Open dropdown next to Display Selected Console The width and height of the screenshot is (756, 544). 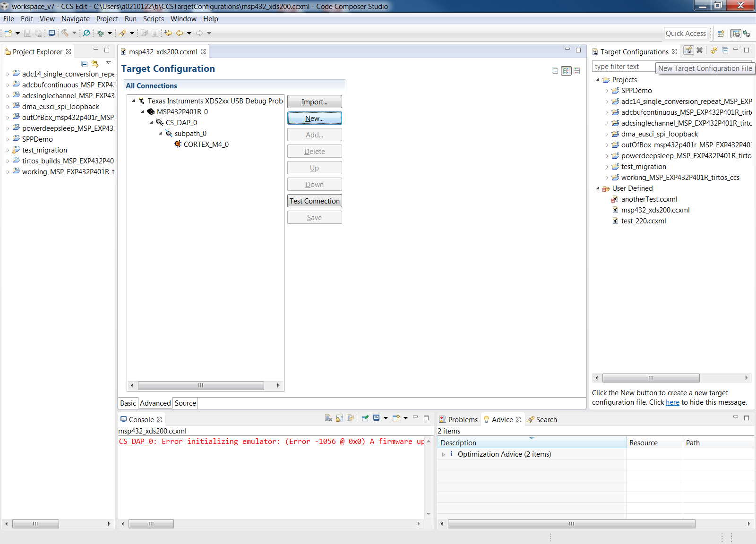pyautogui.click(x=386, y=418)
